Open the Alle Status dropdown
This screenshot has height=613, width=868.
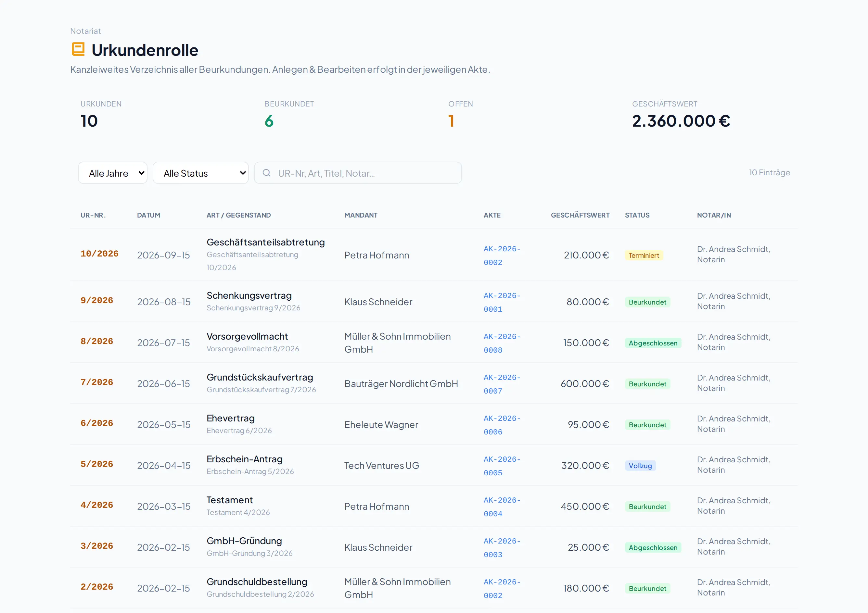pyautogui.click(x=201, y=173)
